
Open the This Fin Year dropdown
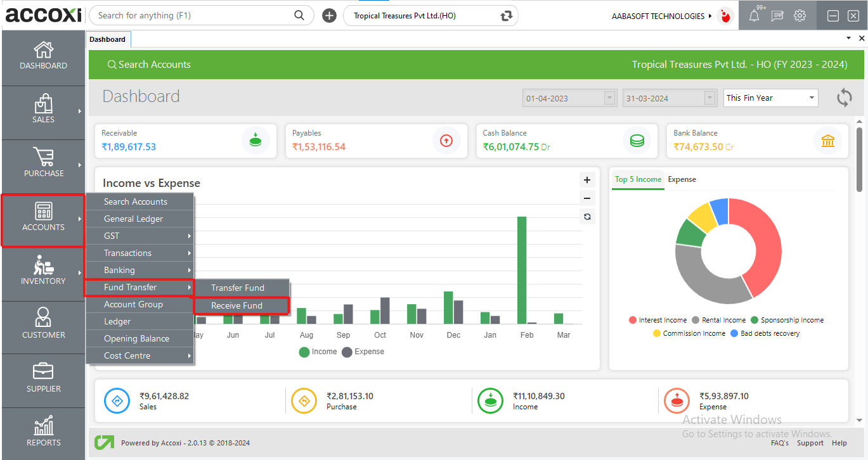point(770,98)
